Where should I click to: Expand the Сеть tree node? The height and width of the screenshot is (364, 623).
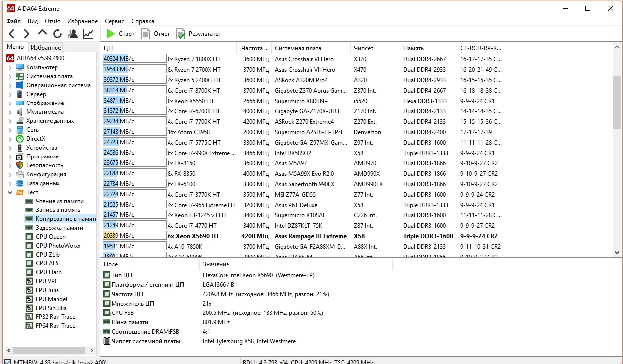pos(10,130)
